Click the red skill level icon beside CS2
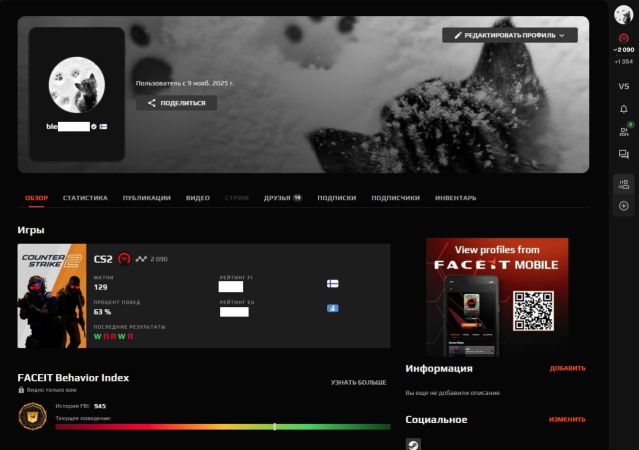639x450 pixels. click(x=124, y=259)
